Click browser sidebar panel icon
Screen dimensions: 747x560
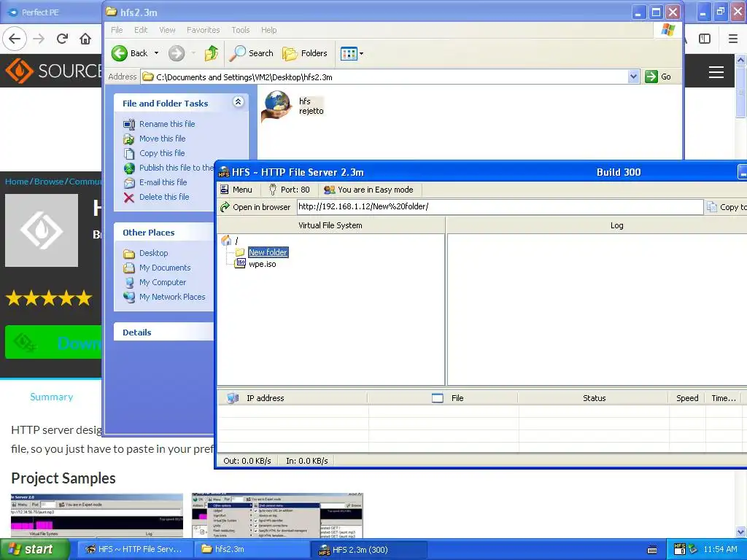coord(705,39)
